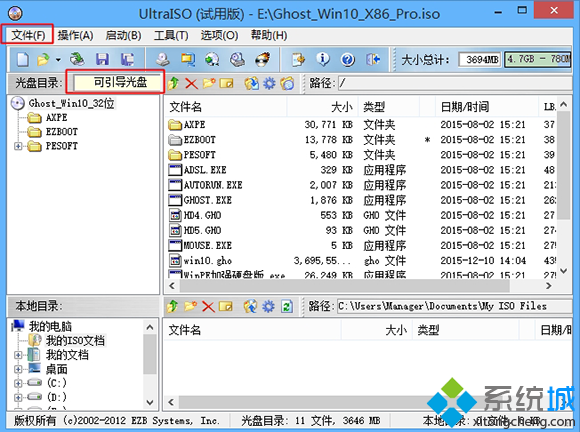
Task: Open the 帮助(H) menu
Action: pos(269,36)
